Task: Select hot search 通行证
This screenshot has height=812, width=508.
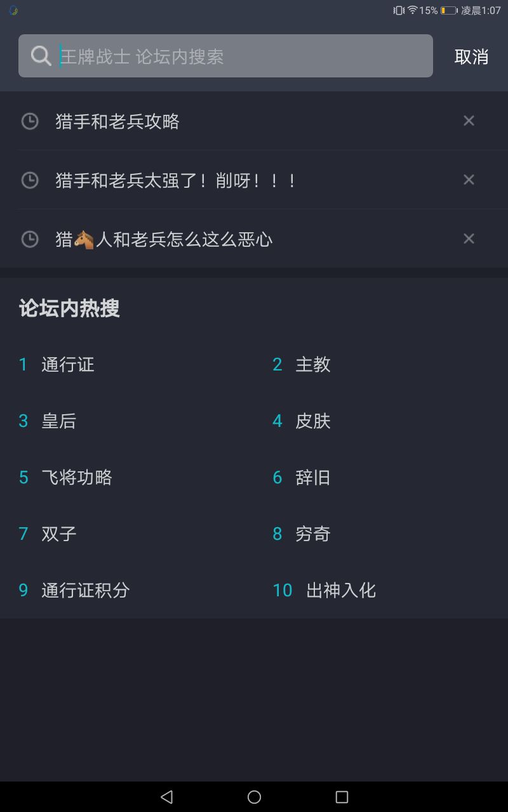Action: (67, 364)
